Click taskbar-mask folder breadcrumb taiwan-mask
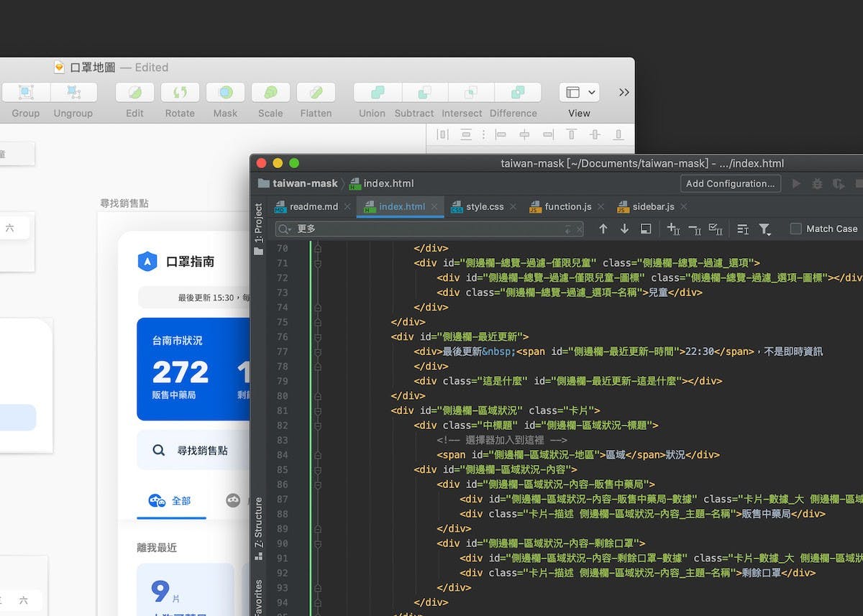The height and width of the screenshot is (616, 863). pos(298,183)
